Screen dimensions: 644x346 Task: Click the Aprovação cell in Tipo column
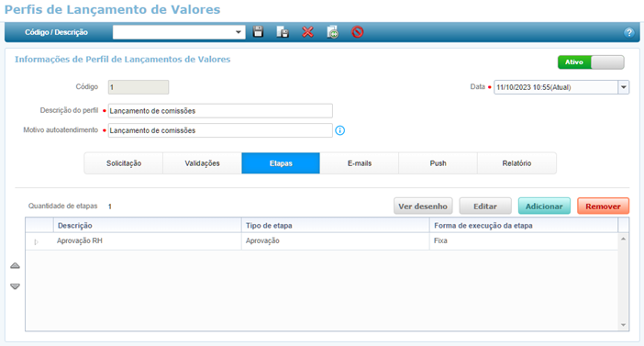pyautogui.click(x=335, y=241)
